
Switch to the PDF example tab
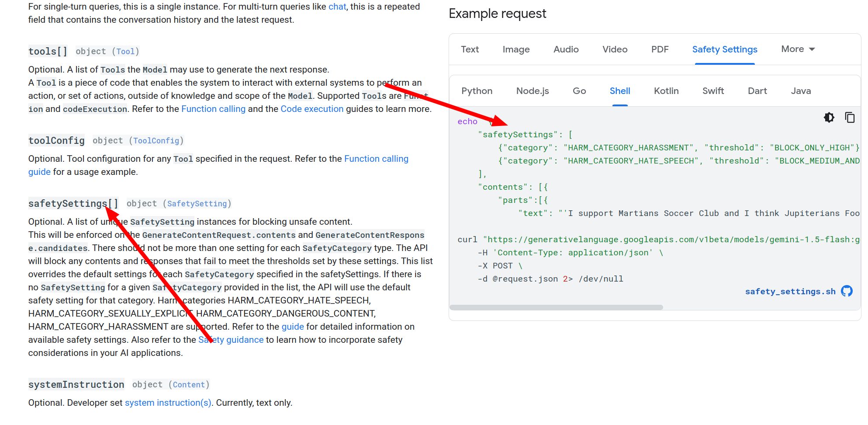point(660,49)
